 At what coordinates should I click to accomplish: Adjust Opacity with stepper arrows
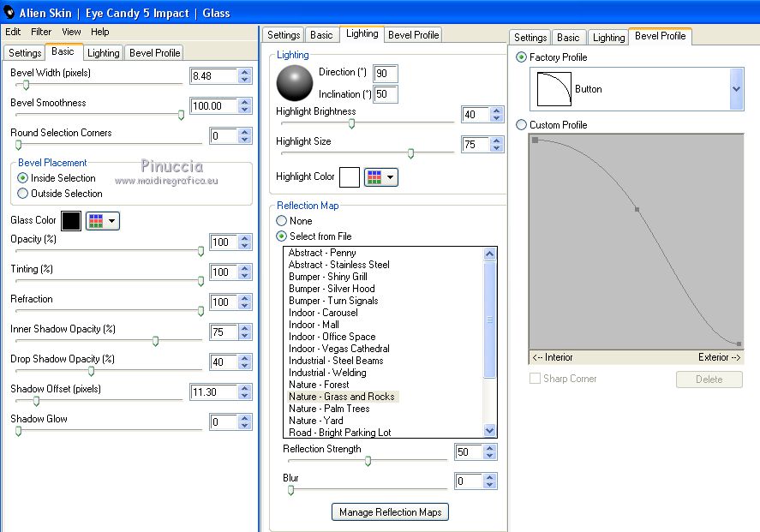pyautogui.click(x=245, y=242)
